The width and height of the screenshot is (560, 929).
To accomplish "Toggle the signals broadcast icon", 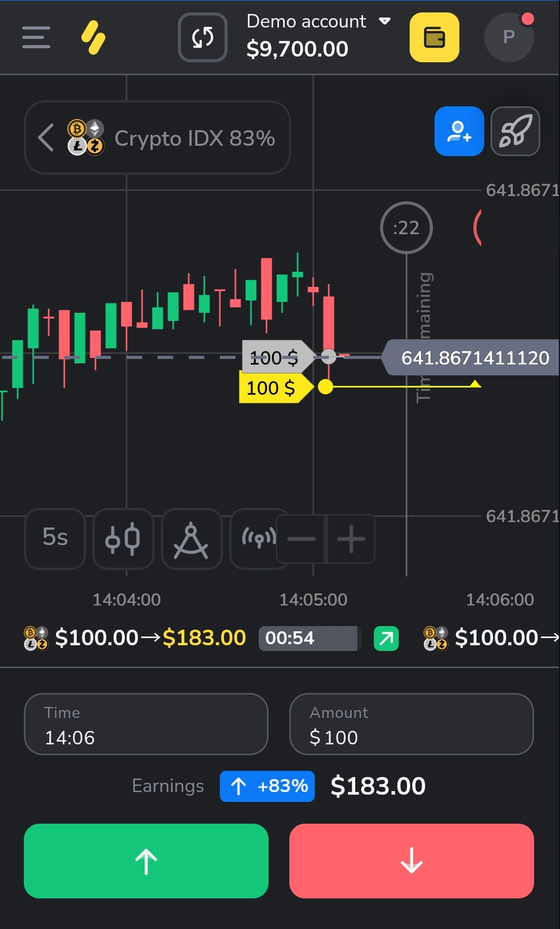I will 256,538.
